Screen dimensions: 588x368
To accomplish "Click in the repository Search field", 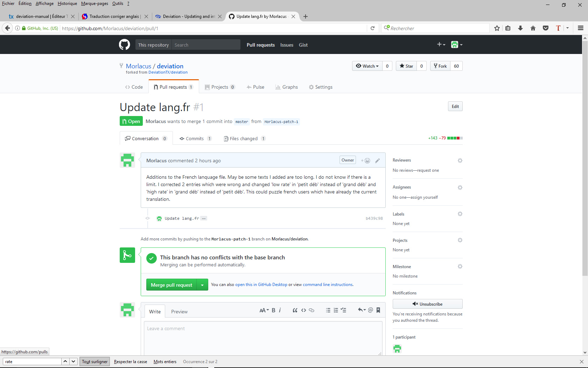I will click(x=206, y=45).
